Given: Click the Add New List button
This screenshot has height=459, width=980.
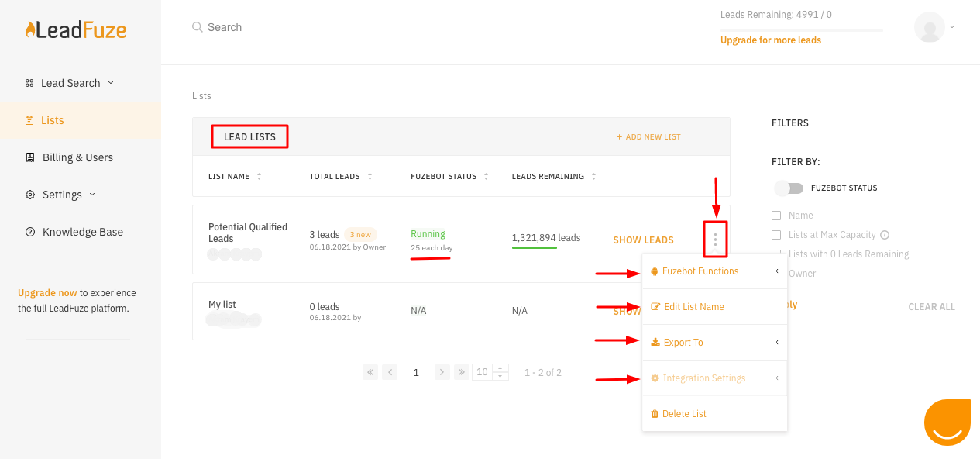Looking at the screenshot, I should [x=648, y=137].
